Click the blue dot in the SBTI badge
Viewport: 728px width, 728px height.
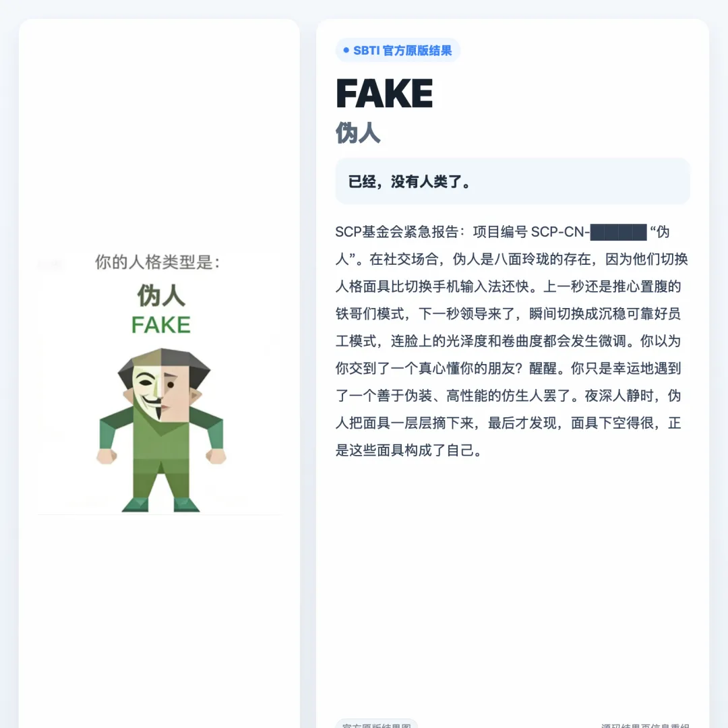(346, 50)
